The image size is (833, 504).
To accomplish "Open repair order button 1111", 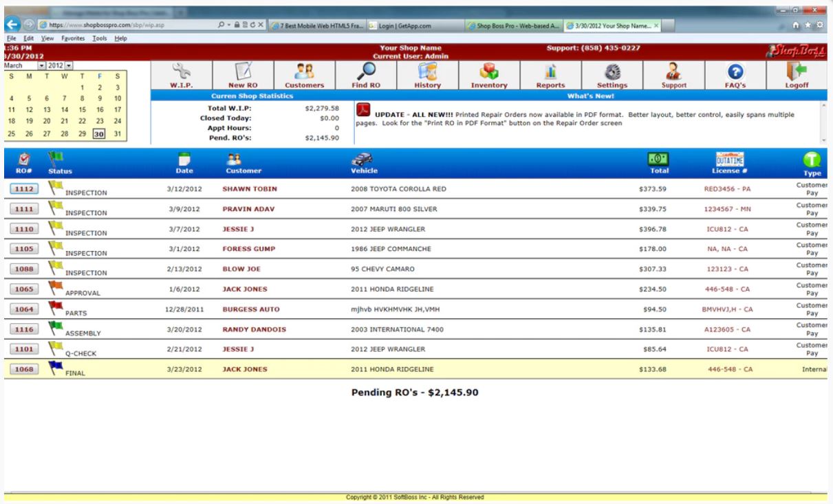I will tap(25, 209).
